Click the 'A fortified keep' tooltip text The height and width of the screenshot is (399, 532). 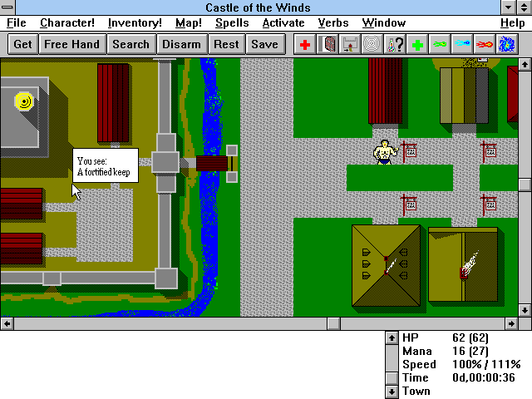[104, 172]
